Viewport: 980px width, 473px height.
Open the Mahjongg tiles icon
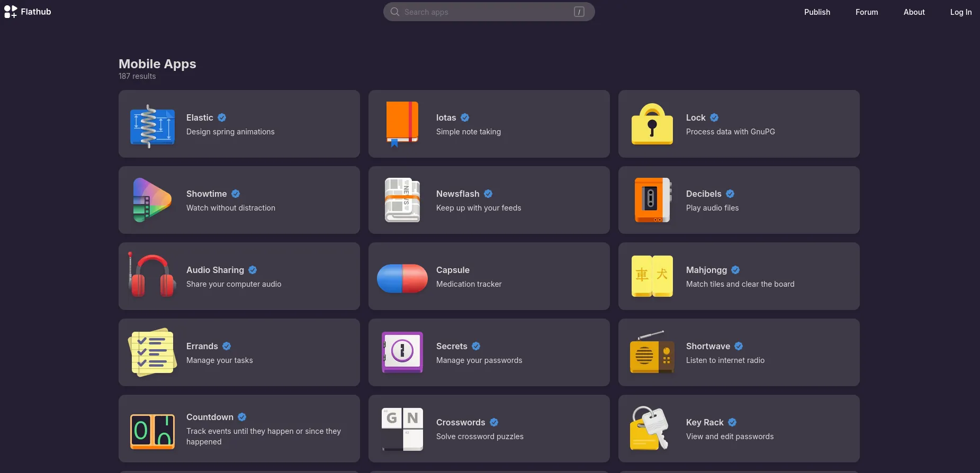coord(652,276)
